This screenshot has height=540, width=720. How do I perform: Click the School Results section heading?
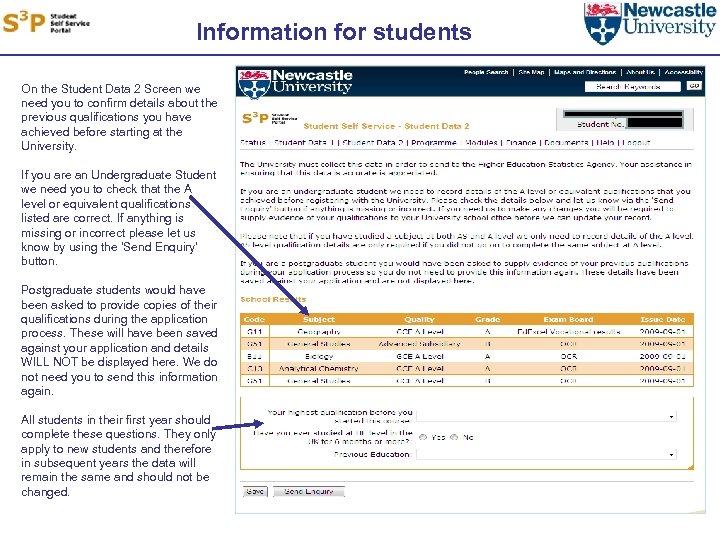pyautogui.click(x=273, y=299)
